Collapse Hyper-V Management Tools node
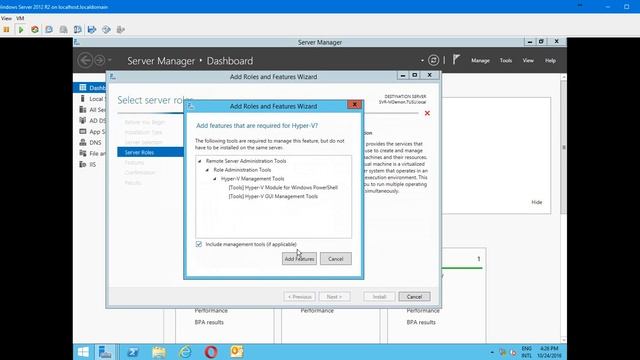Image resolution: width=640 pixels, height=360 pixels. click(x=215, y=179)
